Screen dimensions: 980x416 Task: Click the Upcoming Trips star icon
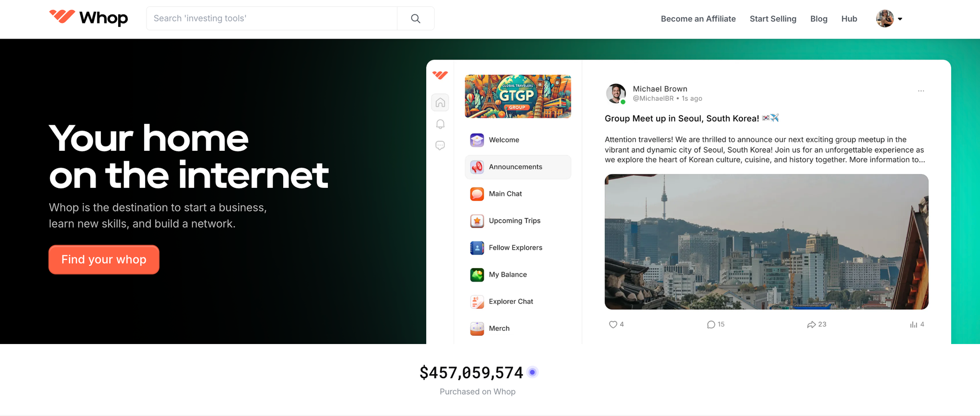click(477, 221)
